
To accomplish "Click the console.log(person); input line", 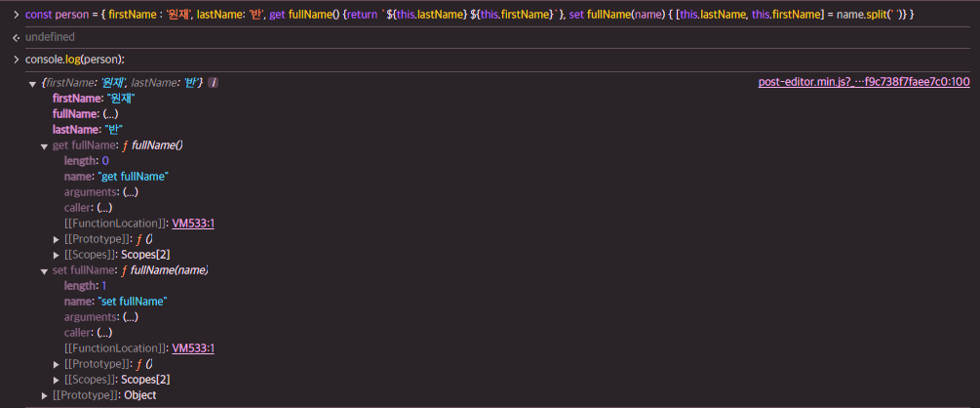I will (x=75, y=60).
